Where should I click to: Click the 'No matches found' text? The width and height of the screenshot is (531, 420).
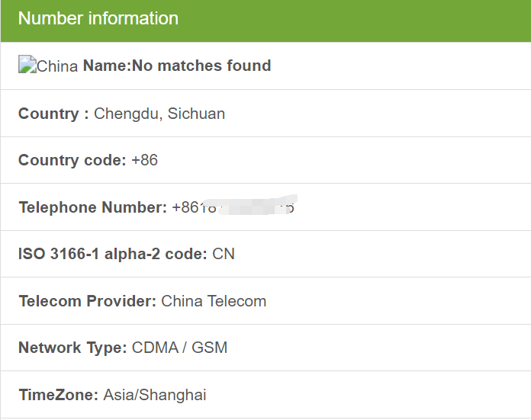click(201, 66)
